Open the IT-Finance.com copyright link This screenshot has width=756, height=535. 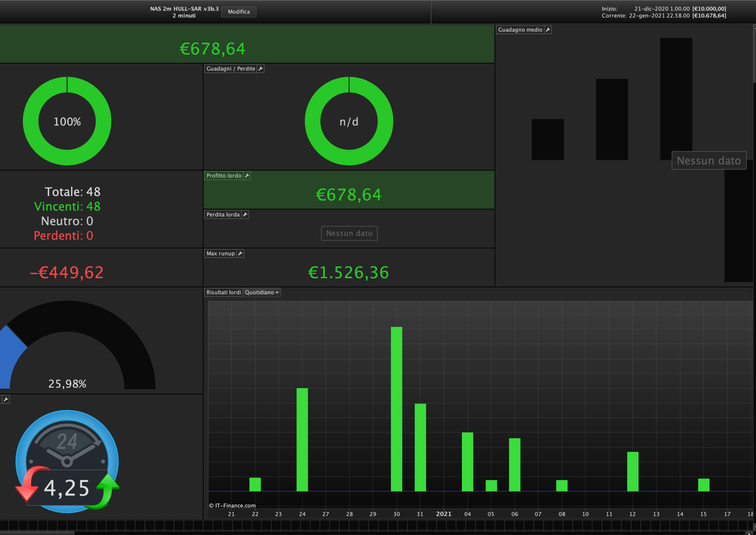(x=232, y=505)
